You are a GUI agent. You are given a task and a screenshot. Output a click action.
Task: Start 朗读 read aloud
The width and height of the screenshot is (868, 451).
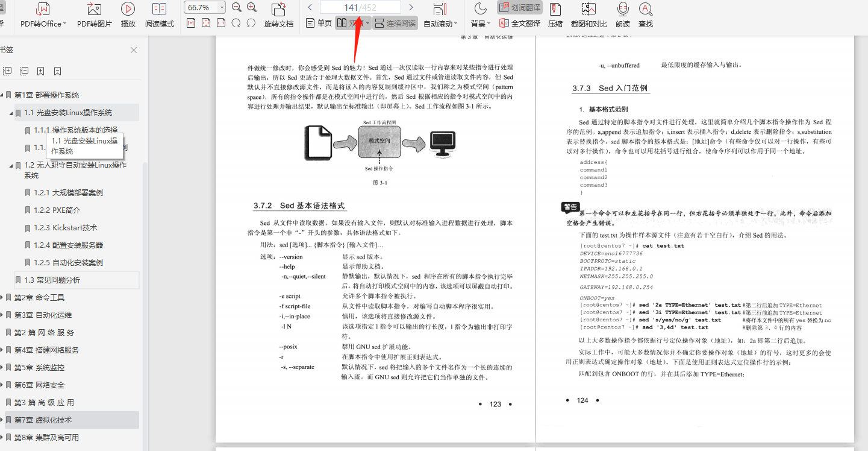click(623, 16)
